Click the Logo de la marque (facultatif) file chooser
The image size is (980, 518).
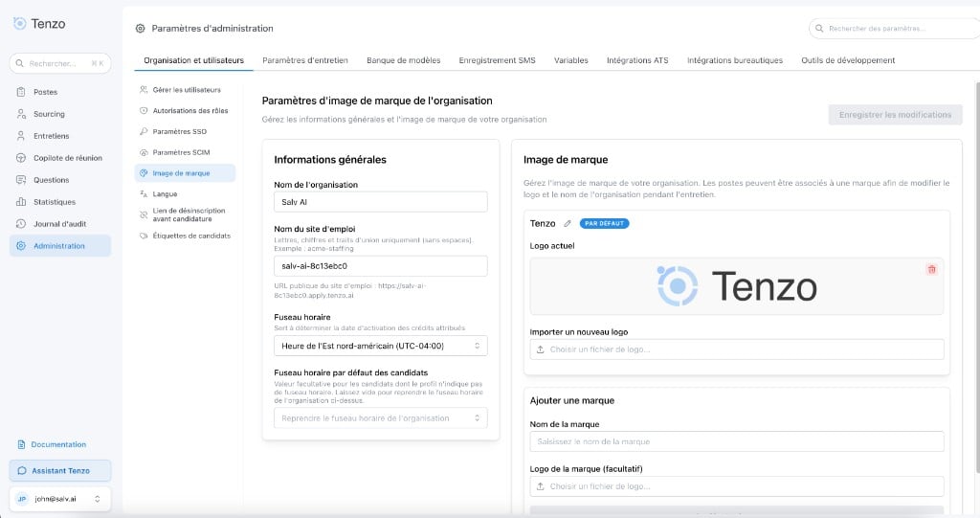tap(737, 486)
